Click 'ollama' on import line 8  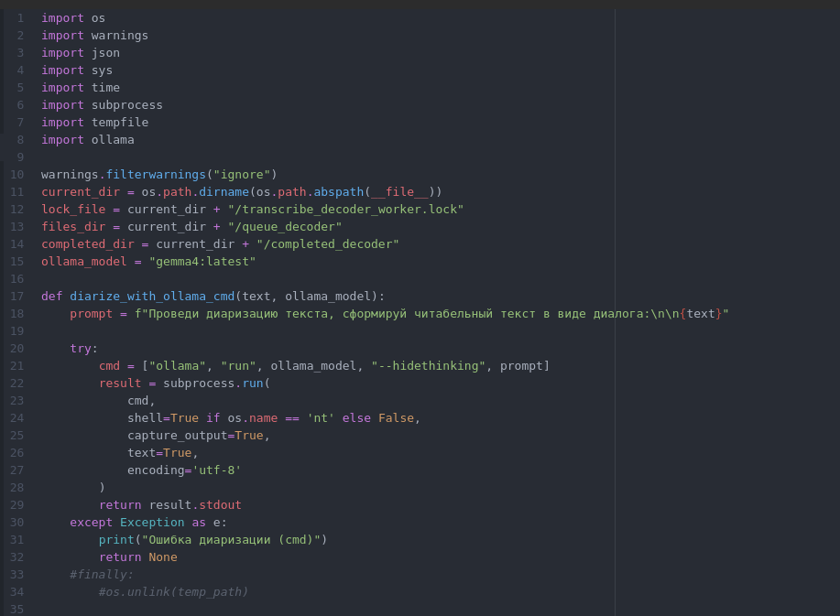[113, 140]
